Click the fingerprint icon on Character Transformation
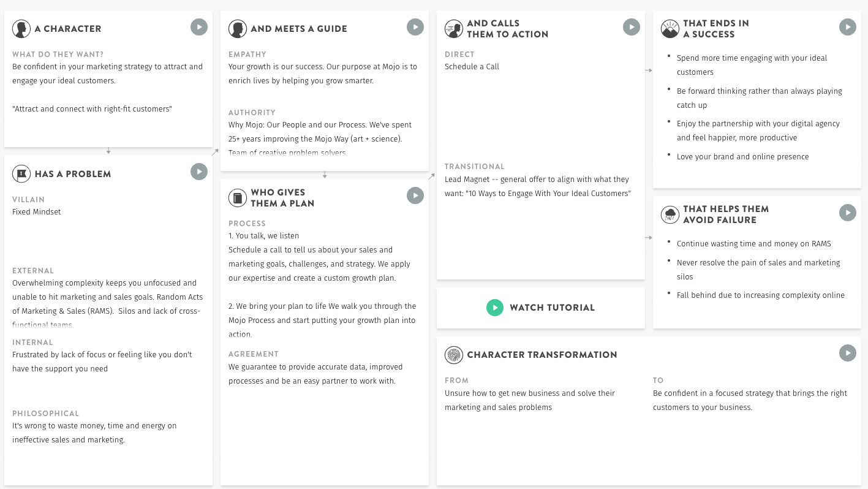Screen dimensions: 868x489 point(453,354)
